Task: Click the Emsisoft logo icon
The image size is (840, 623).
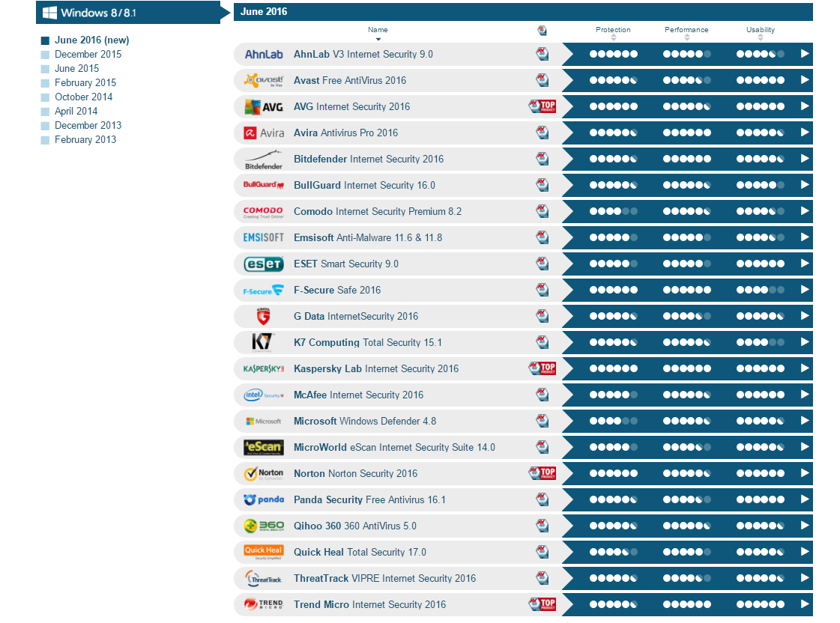Action: pyautogui.click(x=264, y=237)
